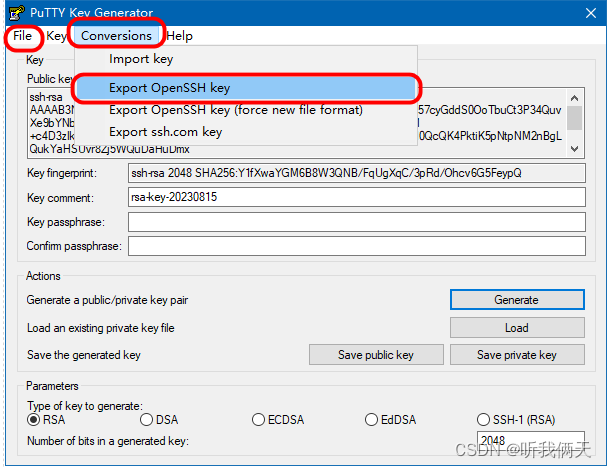Viewport: 607px width, 468px height.
Task: Click the public key box scroll down arrow
Action: pos(574,149)
